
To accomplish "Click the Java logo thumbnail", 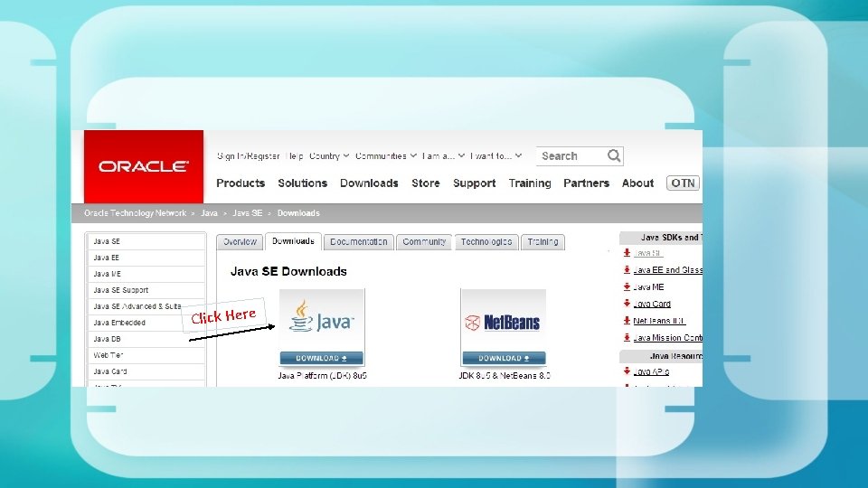I will tap(322, 320).
